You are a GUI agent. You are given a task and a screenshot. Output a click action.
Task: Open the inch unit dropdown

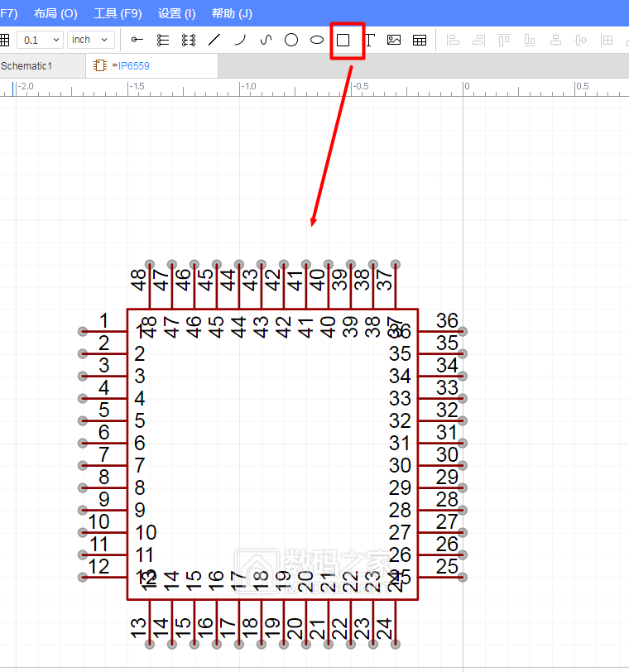click(91, 40)
